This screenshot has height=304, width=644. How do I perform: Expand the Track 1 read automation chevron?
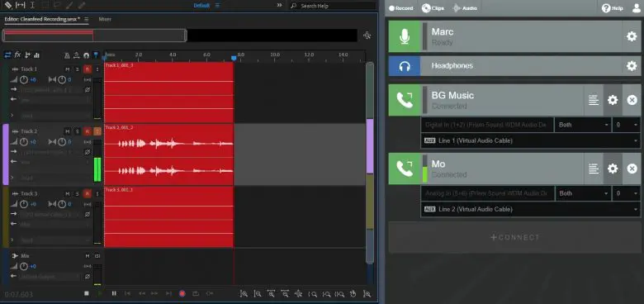point(12,116)
